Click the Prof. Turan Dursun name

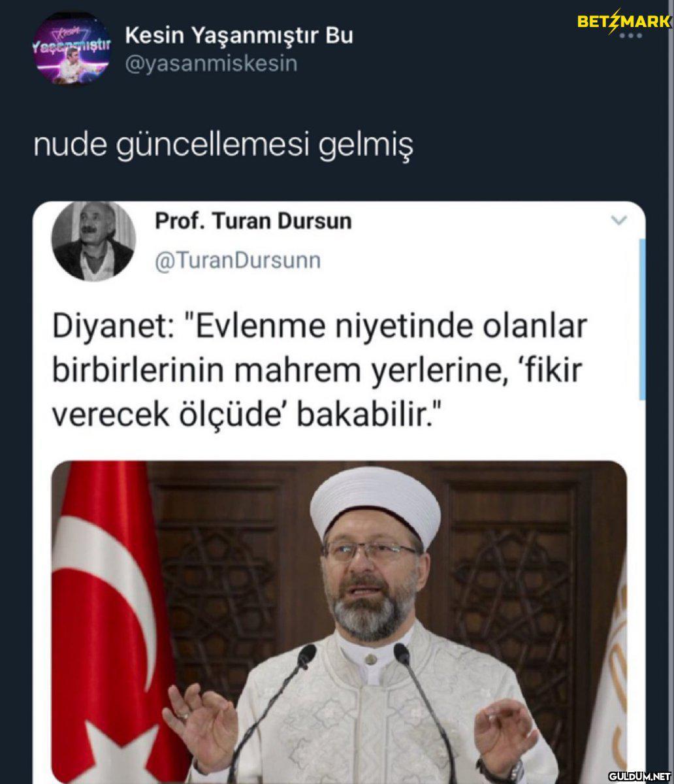pos(253,221)
